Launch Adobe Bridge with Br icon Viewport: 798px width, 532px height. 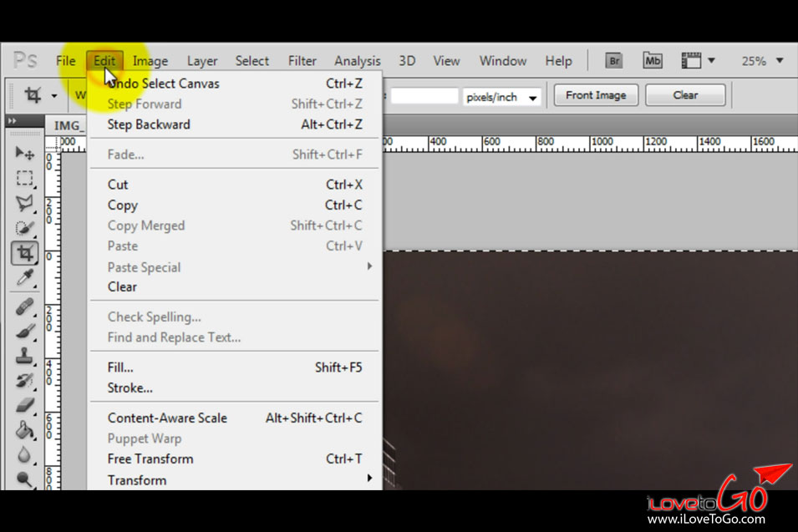click(x=614, y=61)
